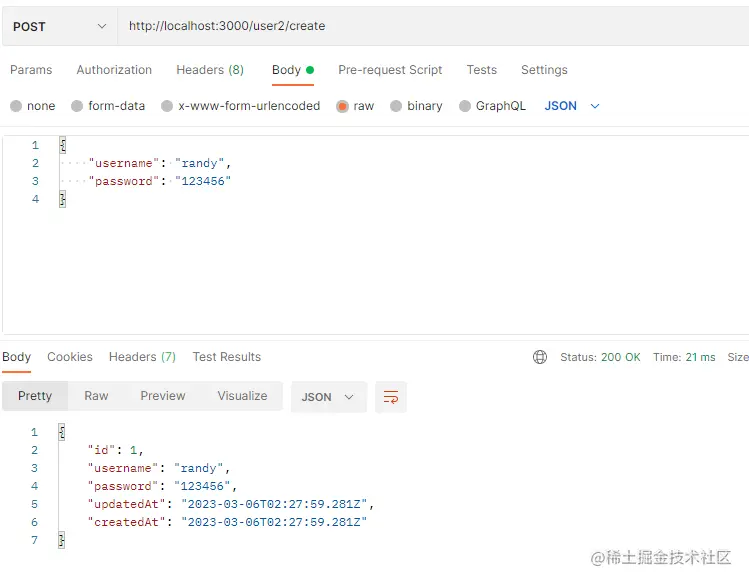Screen dimensions: 749x584
Task: Collapse the request JSON opening brace
Action: coord(63,145)
